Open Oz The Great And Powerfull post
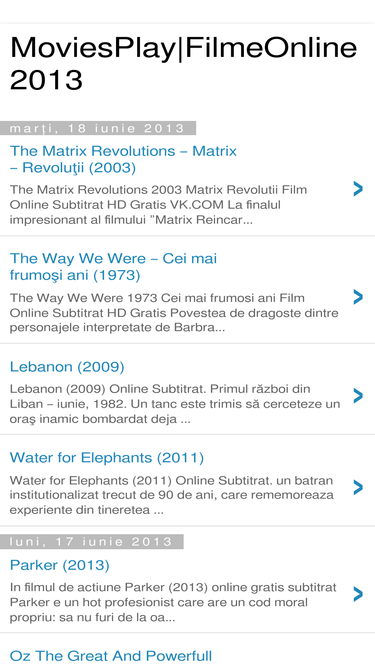This screenshot has height=667, width=375. [x=111, y=656]
